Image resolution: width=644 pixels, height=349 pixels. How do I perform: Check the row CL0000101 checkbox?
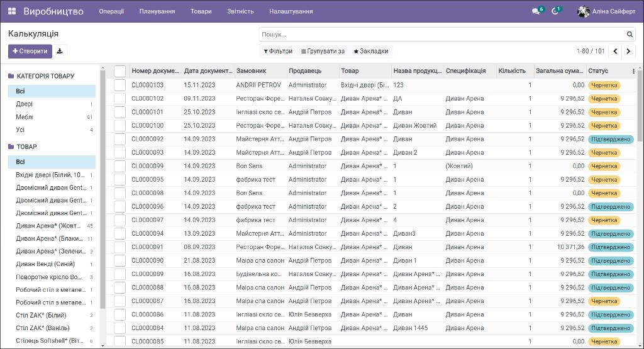[120, 112]
